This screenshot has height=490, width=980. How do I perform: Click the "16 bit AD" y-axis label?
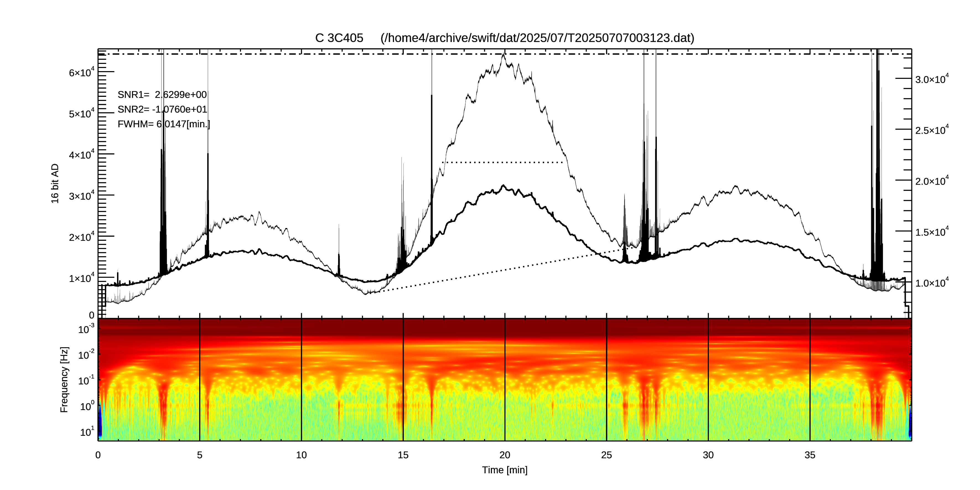[x=55, y=183]
